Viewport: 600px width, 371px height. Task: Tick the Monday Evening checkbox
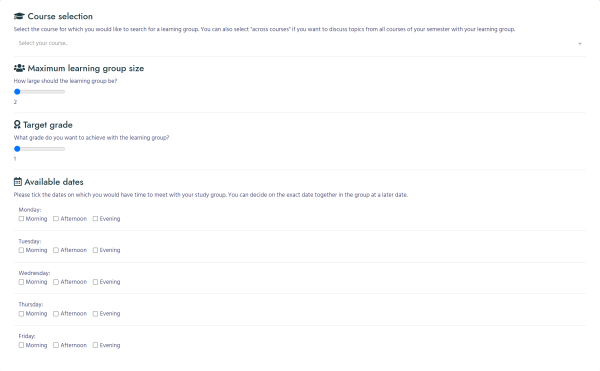click(95, 219)
